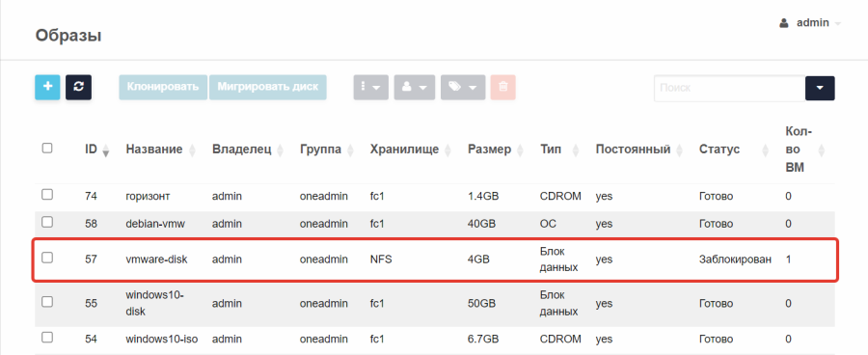Screen dimensions: 868x355
Task: Open the tag labels icon menu
Action: 463,87
